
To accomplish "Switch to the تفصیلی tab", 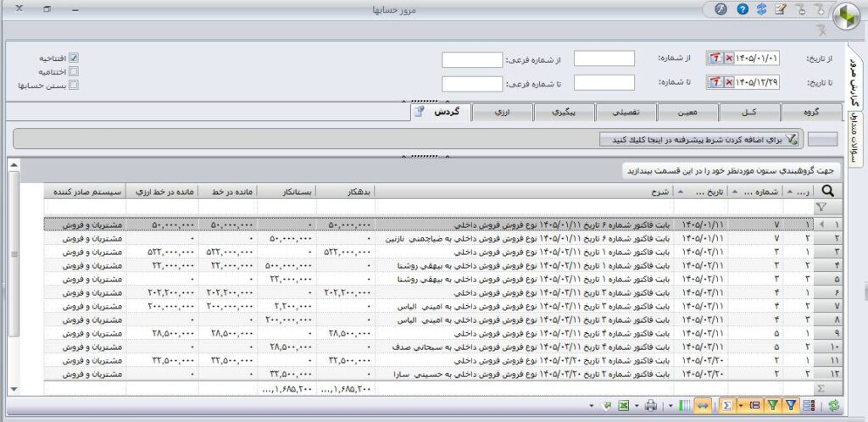I will [626, 112].
